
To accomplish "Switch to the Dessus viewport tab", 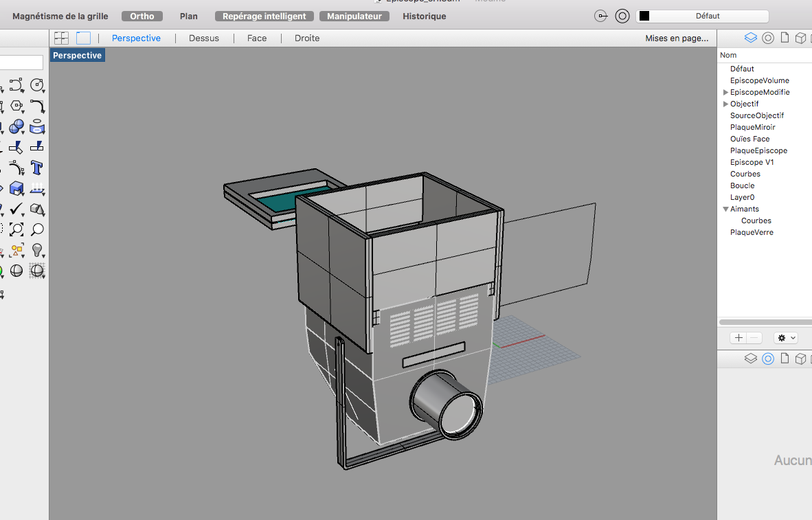I will pos(204,38).
